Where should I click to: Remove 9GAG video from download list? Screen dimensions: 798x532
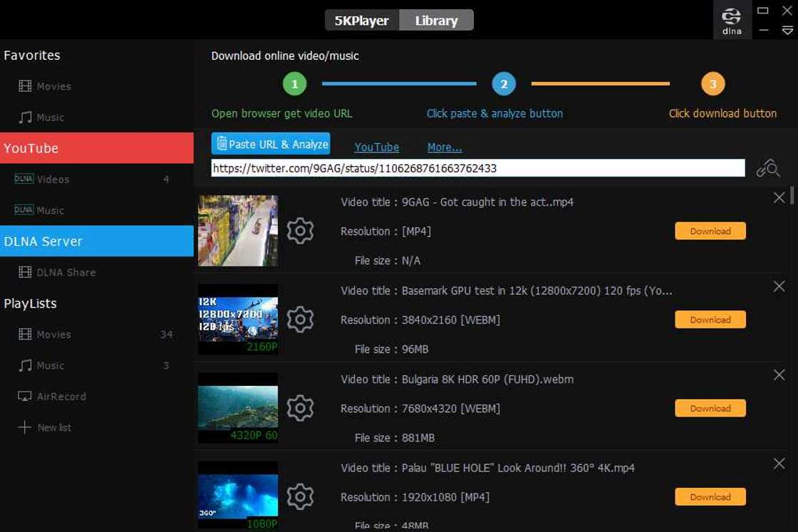[779, 198]
